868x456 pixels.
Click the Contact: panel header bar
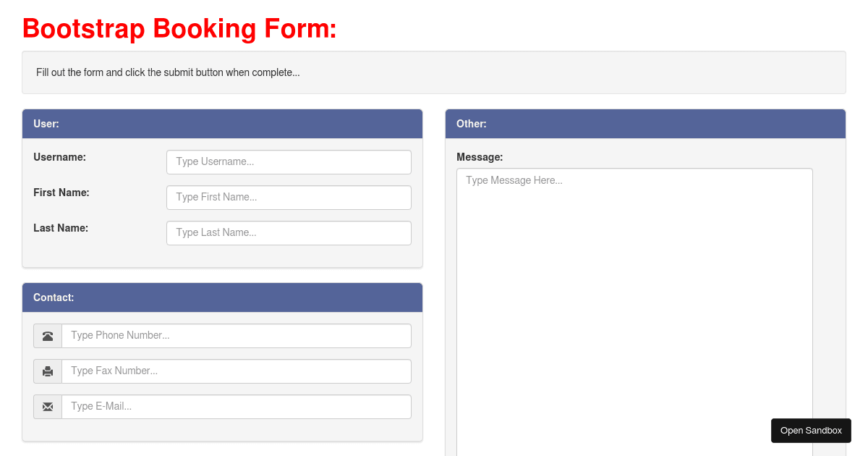pos(222,297)
